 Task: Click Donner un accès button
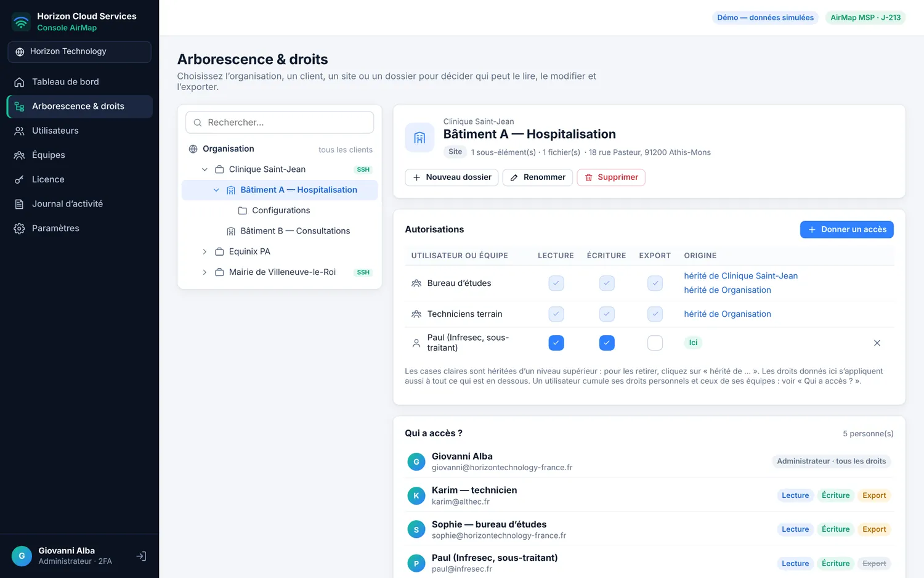pos(847,229)
